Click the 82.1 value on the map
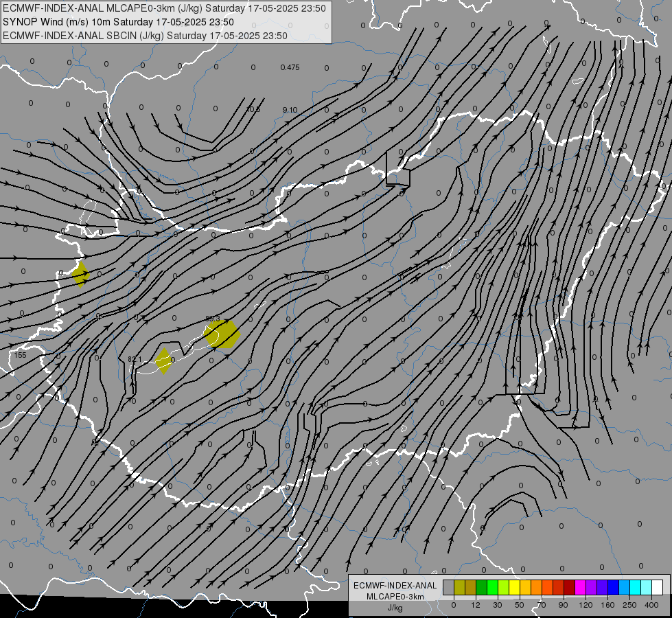 135,359
